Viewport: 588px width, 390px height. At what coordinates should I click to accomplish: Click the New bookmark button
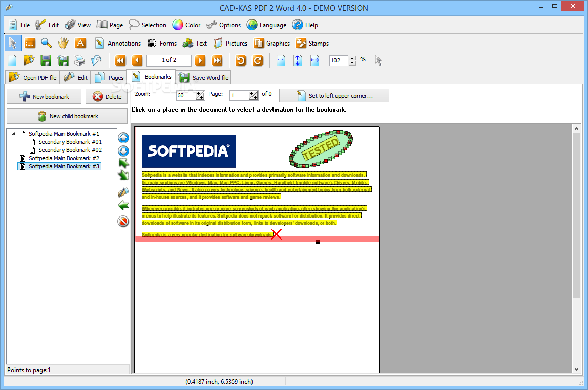pos(44,96)
